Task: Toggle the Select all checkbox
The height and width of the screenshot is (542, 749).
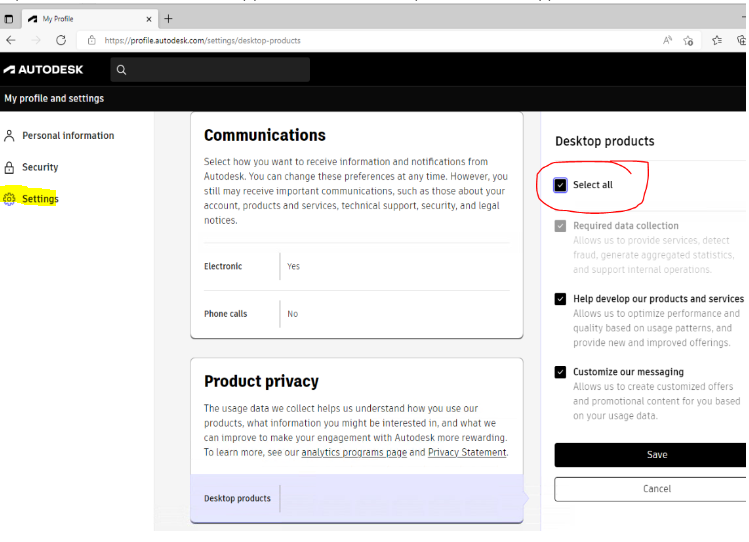Action: pos(560,185)
